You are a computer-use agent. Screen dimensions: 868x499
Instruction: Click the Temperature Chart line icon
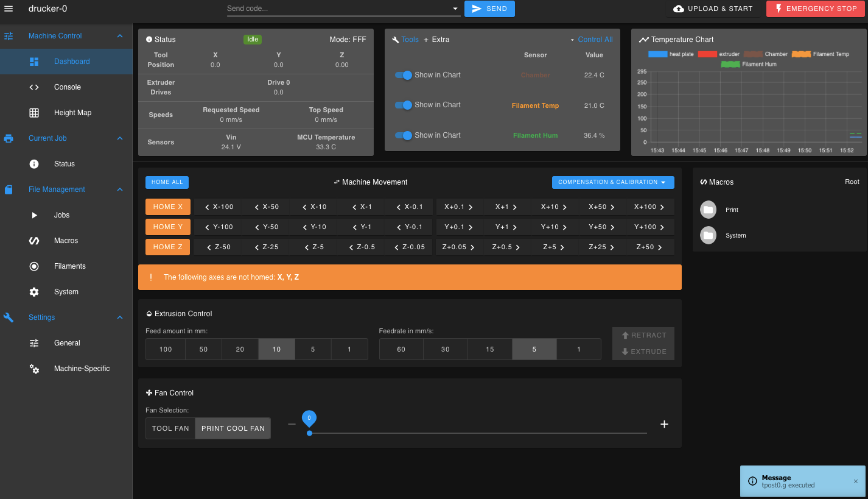643,40
